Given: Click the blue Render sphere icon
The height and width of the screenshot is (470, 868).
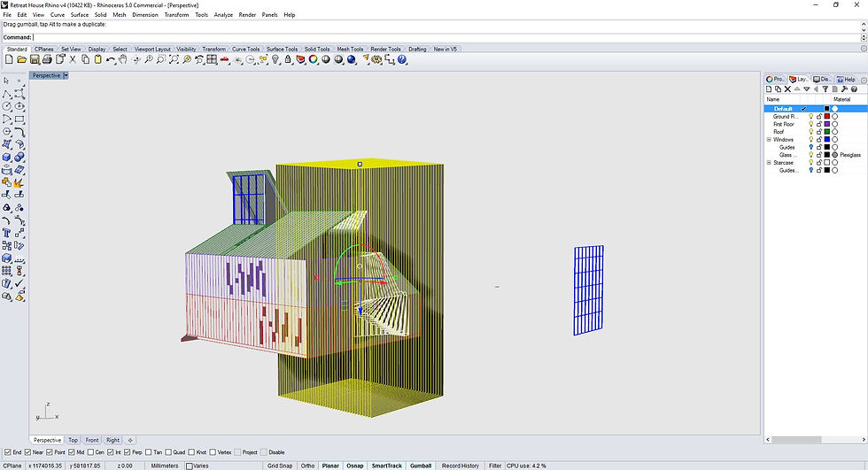Looking at the screenshot, I should point(352,59).
